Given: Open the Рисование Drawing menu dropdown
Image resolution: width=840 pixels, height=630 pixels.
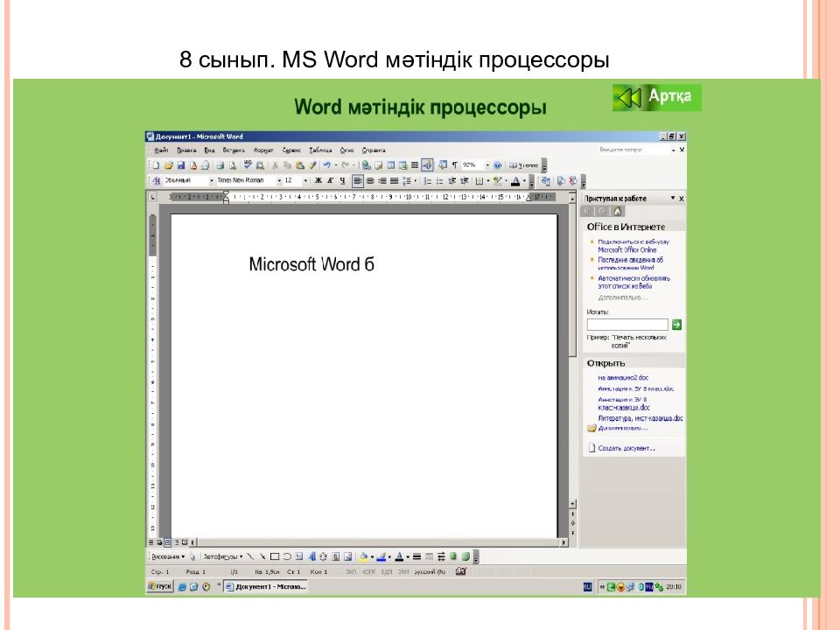Looking at the screenshot, I should click(x=168, y=556).
